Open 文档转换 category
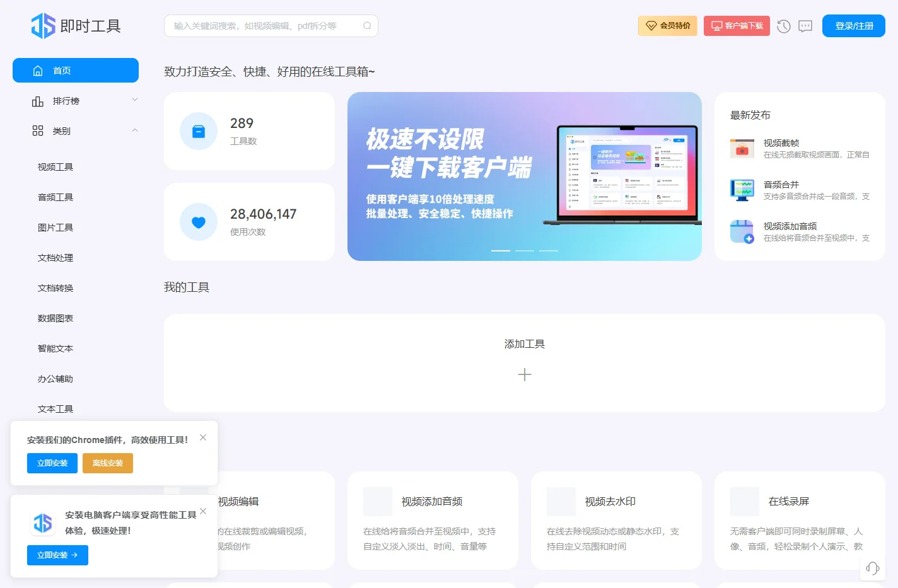This screenshot has width=898, height=588. tap(55, 288)
